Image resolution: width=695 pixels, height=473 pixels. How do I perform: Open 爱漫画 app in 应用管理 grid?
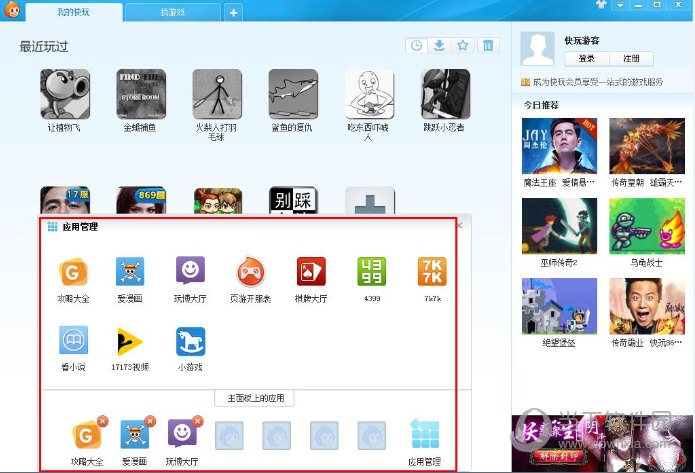[x=130, y=272]
